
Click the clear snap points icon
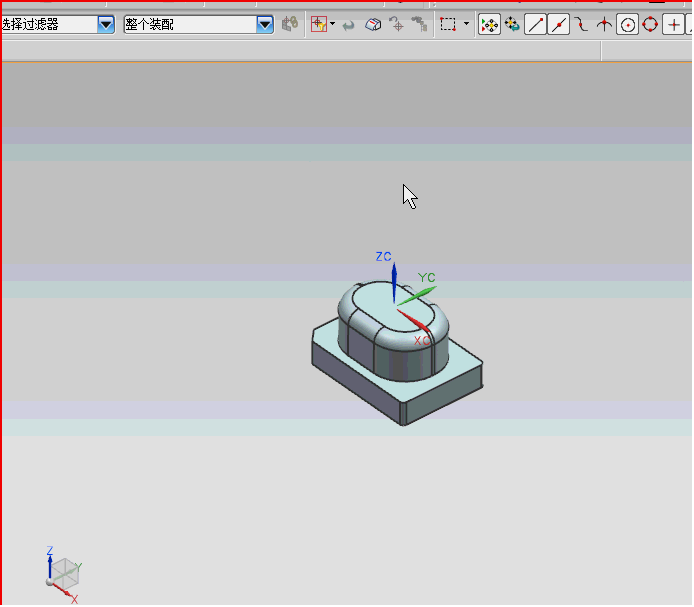point(512,24)
